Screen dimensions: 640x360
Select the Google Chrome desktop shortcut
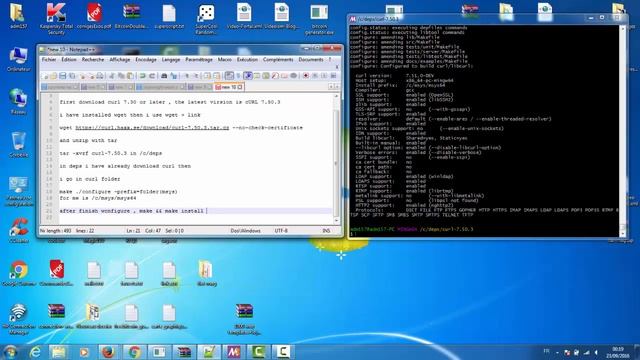tap(18, 272)
